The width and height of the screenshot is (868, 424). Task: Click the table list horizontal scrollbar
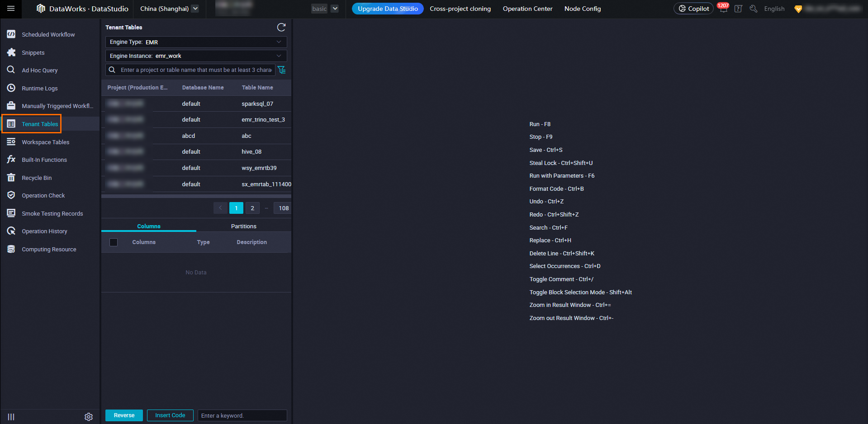coord(196,196)
